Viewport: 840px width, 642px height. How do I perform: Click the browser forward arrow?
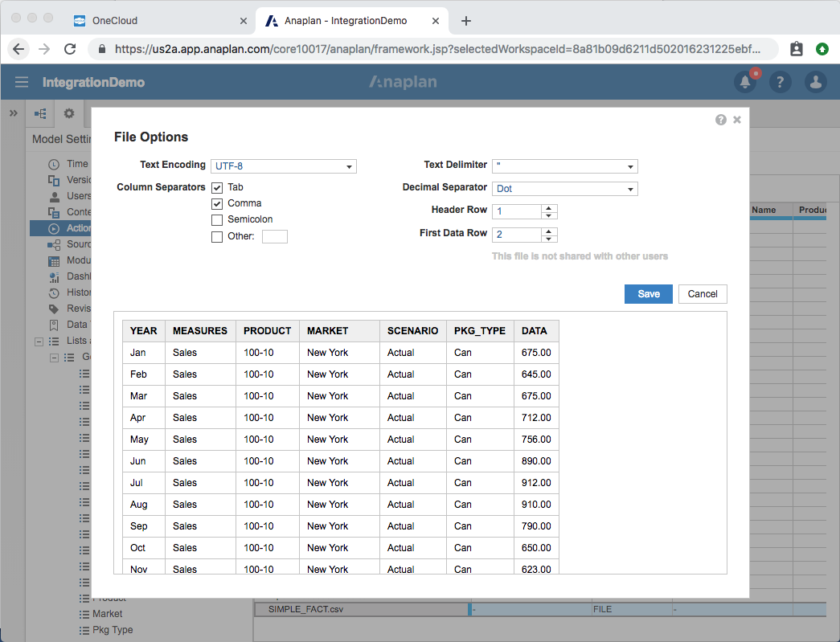pyautogui.click(x=44, y=49)
